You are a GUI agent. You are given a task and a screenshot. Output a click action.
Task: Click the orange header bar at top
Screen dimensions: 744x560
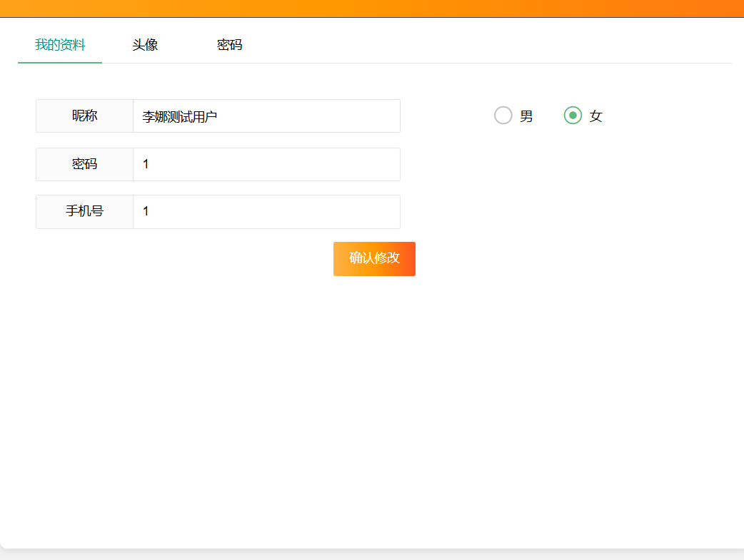371,8
